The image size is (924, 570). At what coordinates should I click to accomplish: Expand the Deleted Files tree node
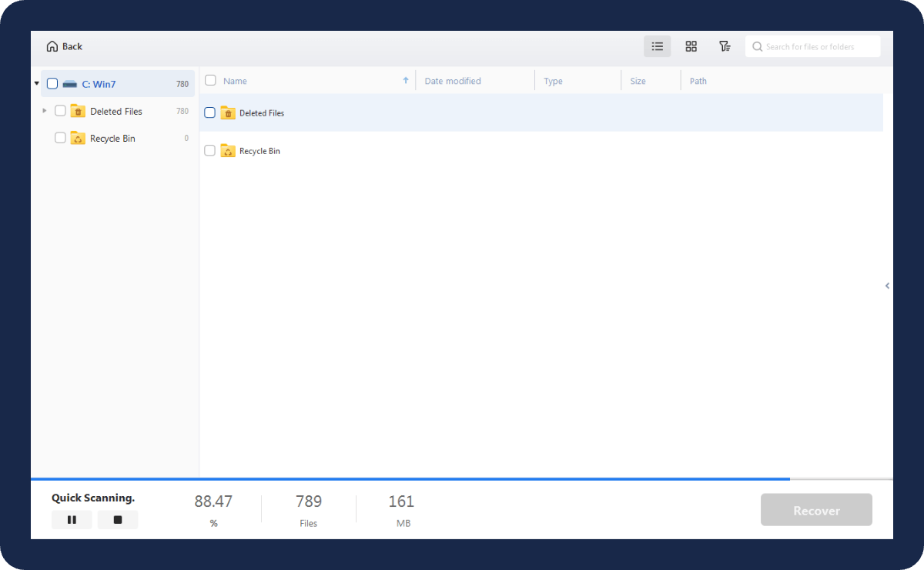pos(45,111)
